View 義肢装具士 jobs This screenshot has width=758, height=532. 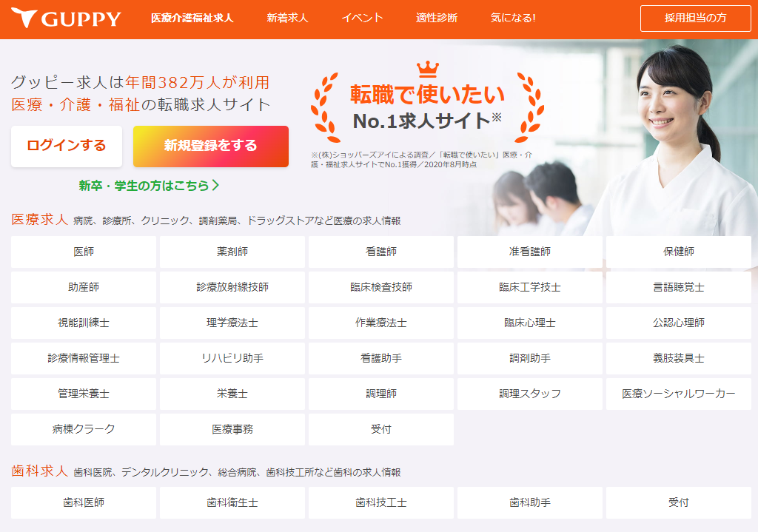point(679,359)
